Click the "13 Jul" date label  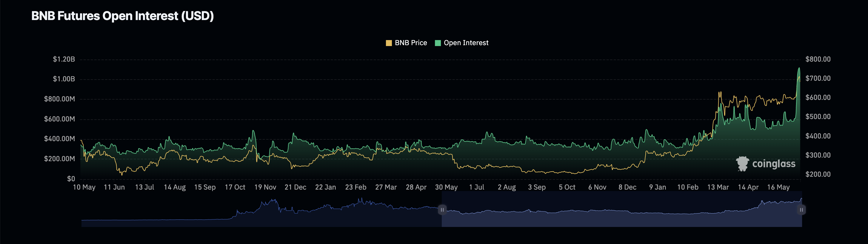pos(144,187)
